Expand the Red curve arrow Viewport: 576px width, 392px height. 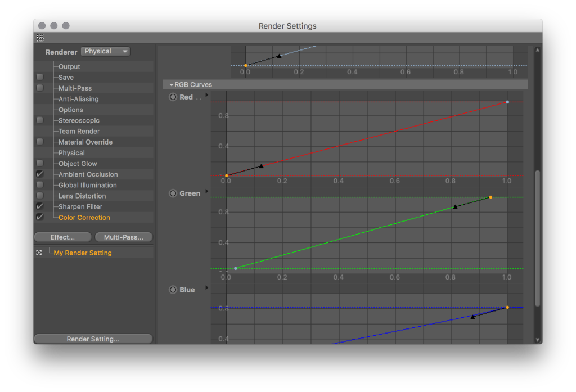pos(207,95)
